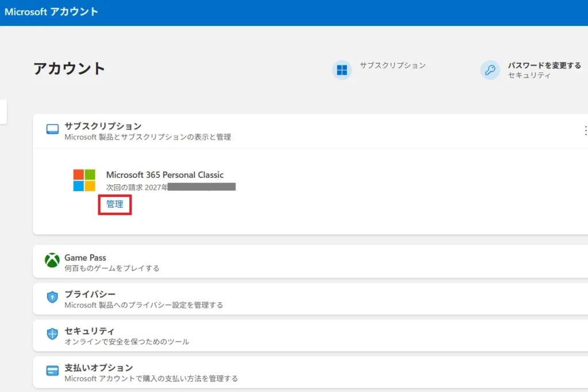Screen dimensions: 588x392
Task: Click the サブスクリプション shortcut text at top
Action: (393, 65)
